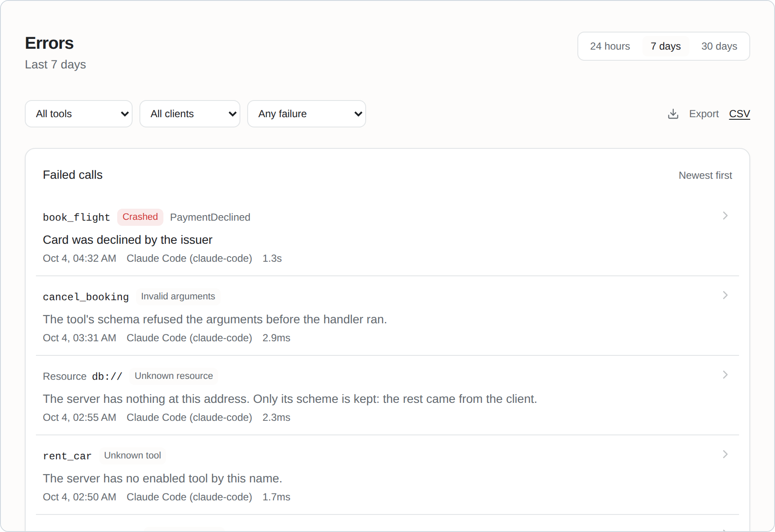Click the export download icon
Viewport: 775px width, 532px height.
(673, 114)
